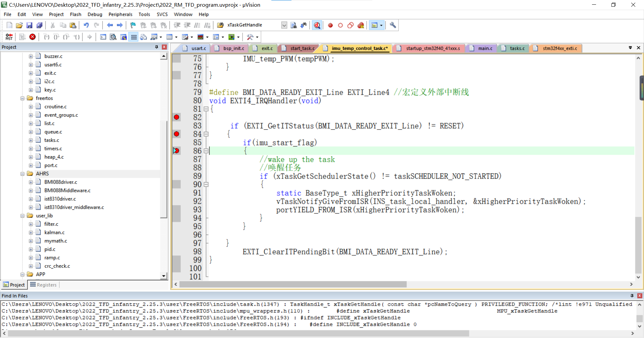Save the current file

[x=29, y=25]
